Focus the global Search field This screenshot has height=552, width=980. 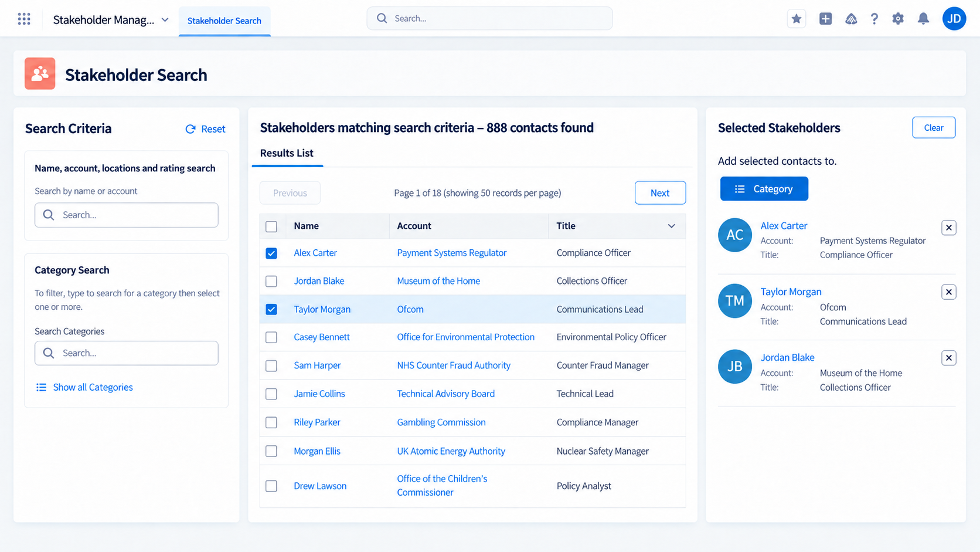(x=489, y=19)
